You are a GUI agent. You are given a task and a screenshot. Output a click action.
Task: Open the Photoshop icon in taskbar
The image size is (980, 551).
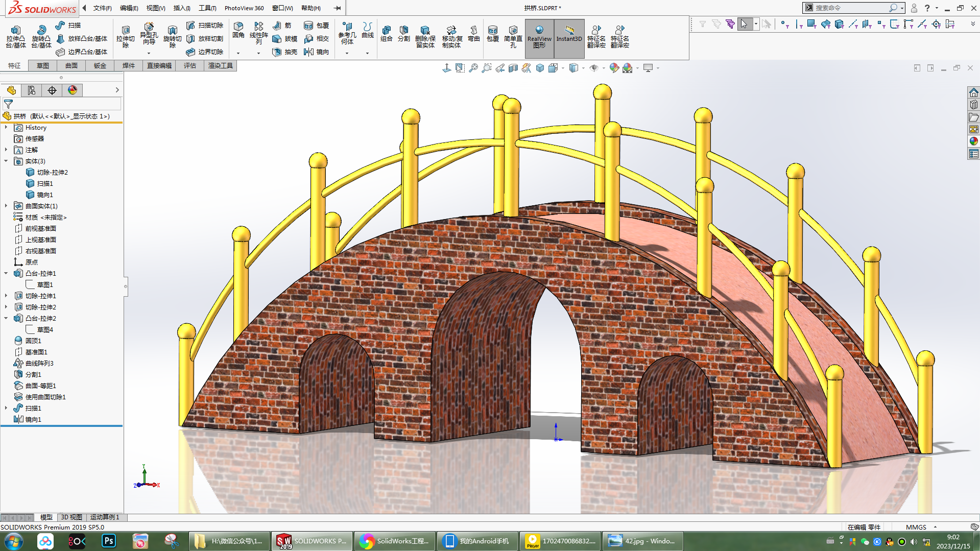point(109,541)
